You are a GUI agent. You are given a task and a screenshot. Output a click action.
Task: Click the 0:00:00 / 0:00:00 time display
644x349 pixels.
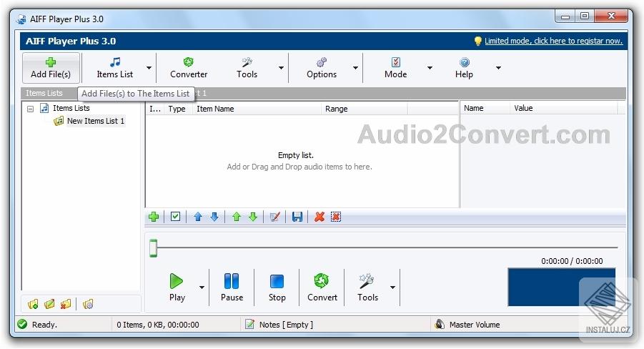(x=572, y=261)
